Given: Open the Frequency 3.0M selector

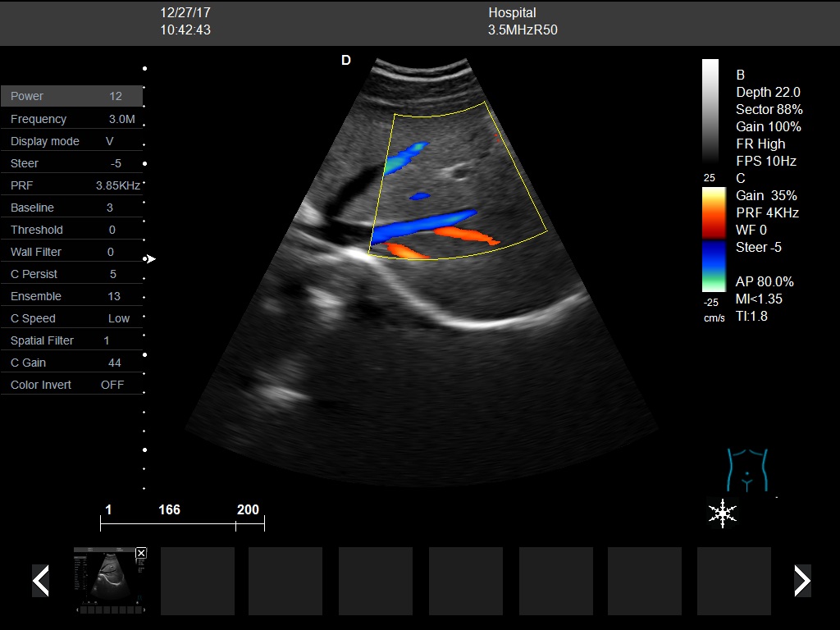Looking at the screenshot, I should 71,118.
